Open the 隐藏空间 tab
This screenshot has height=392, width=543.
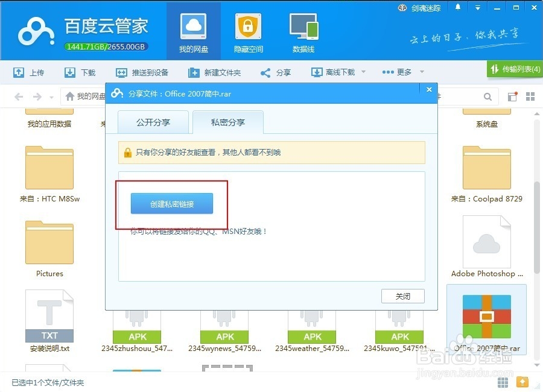(249, 32)
